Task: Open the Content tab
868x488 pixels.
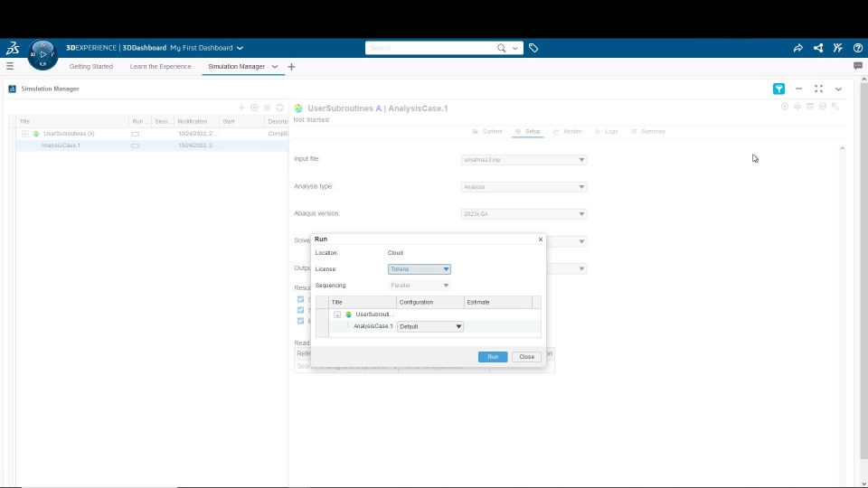Action: (487, 132)
